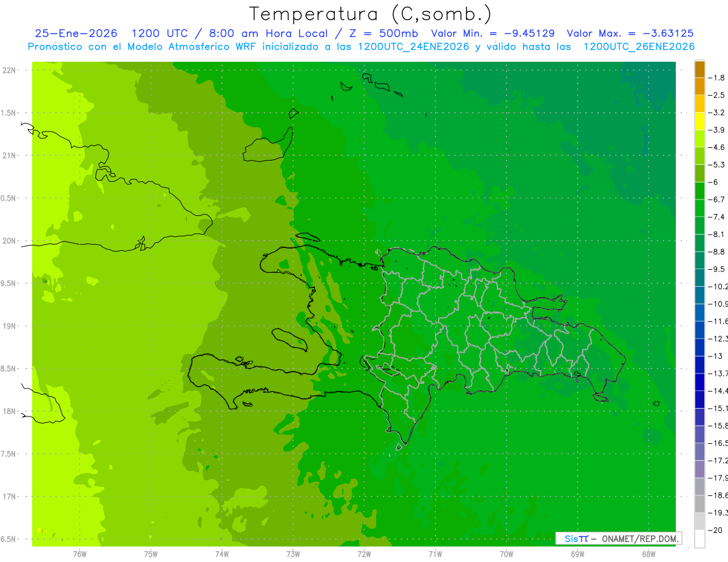Click the '-20' colorbar label
This screenshot has height=562, width=728.
715,530
